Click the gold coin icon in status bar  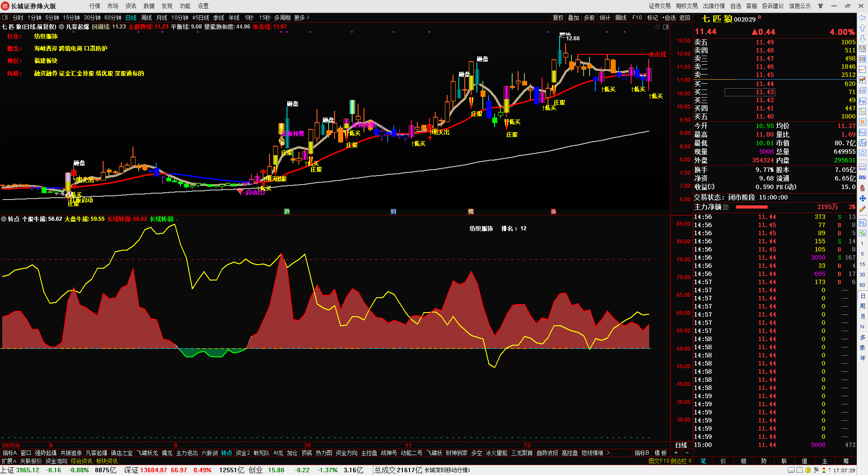(808, 470)
